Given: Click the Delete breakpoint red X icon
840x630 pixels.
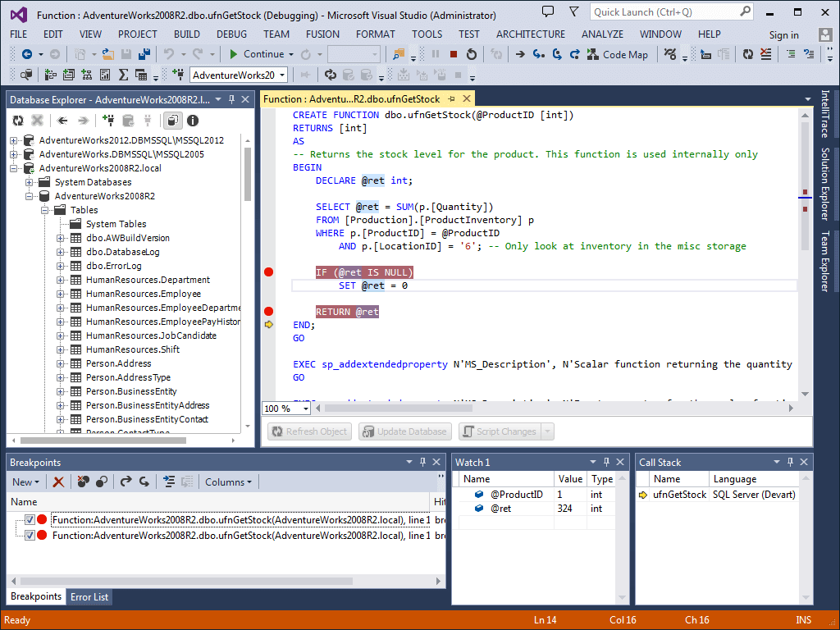Looking at the screenshot, I should (x=58, y=482).
